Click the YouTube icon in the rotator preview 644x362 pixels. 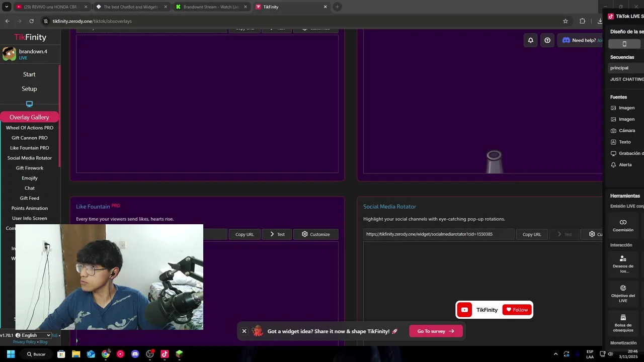click(x=464, y=310)
